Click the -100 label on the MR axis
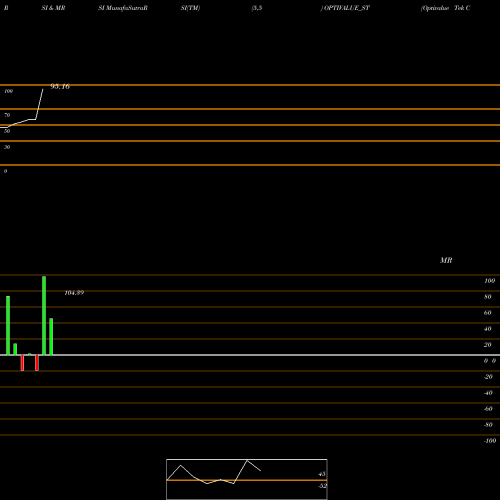This screenshot has height=500, width=500. [x=490, y=441]
